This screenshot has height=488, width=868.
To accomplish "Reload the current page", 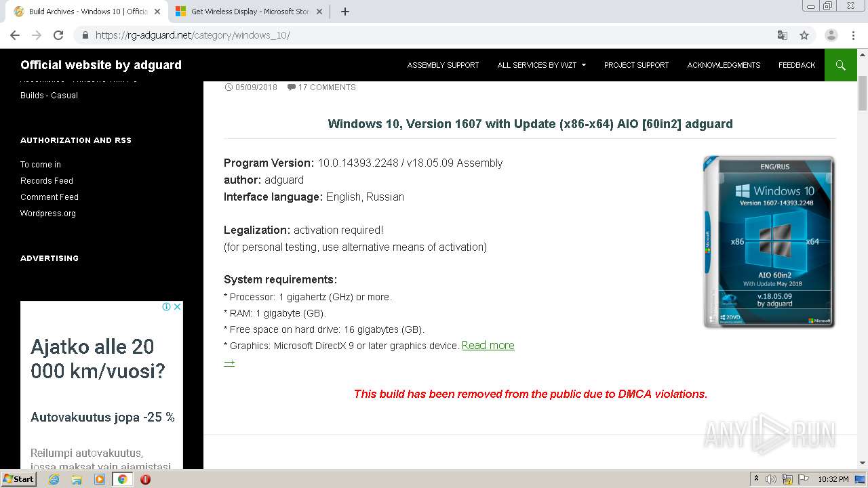I will pos(58,35).
